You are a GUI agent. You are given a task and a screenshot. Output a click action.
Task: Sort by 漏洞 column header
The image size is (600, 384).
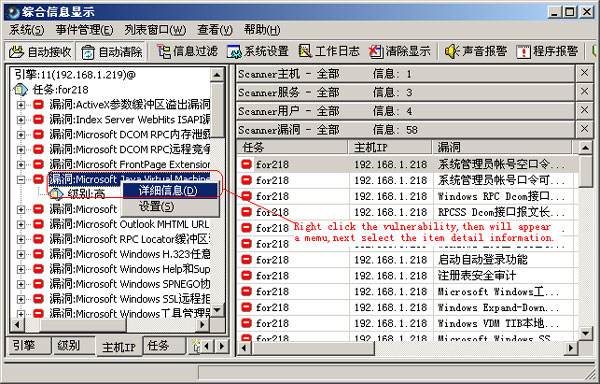coord(502,147)
